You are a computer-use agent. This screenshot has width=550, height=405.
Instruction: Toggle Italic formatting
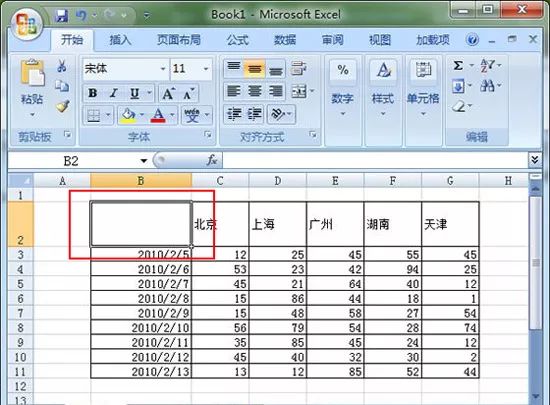click(113, 93)
